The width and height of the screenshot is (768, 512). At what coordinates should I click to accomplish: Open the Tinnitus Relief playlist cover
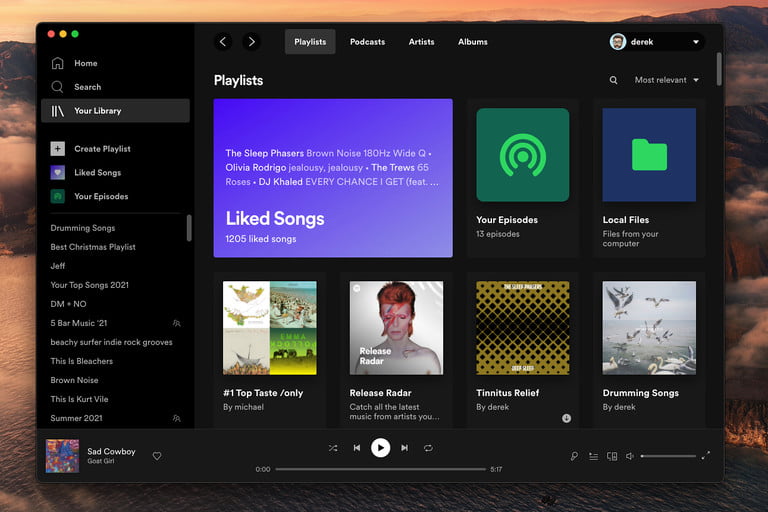coord(523,328)
